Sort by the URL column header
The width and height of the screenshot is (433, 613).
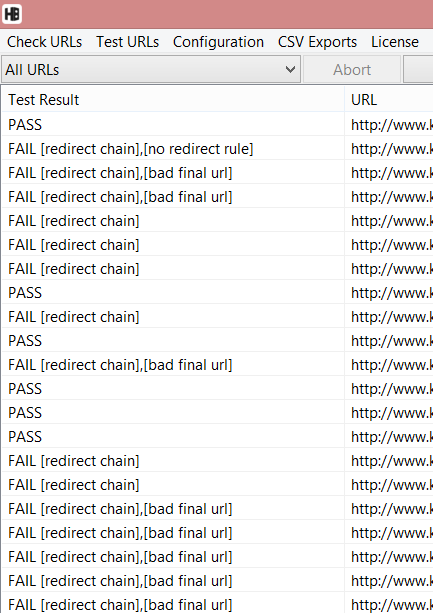click(389, 100)
